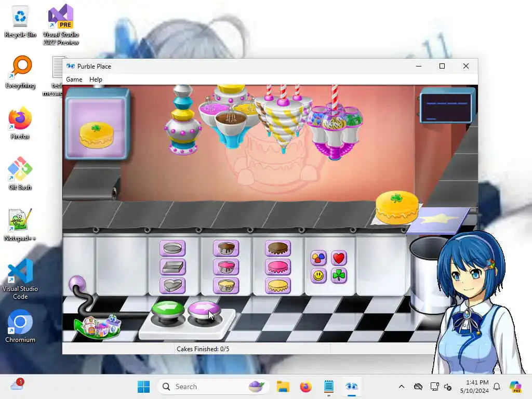Add the smiley face decoration

pos(318,275)
